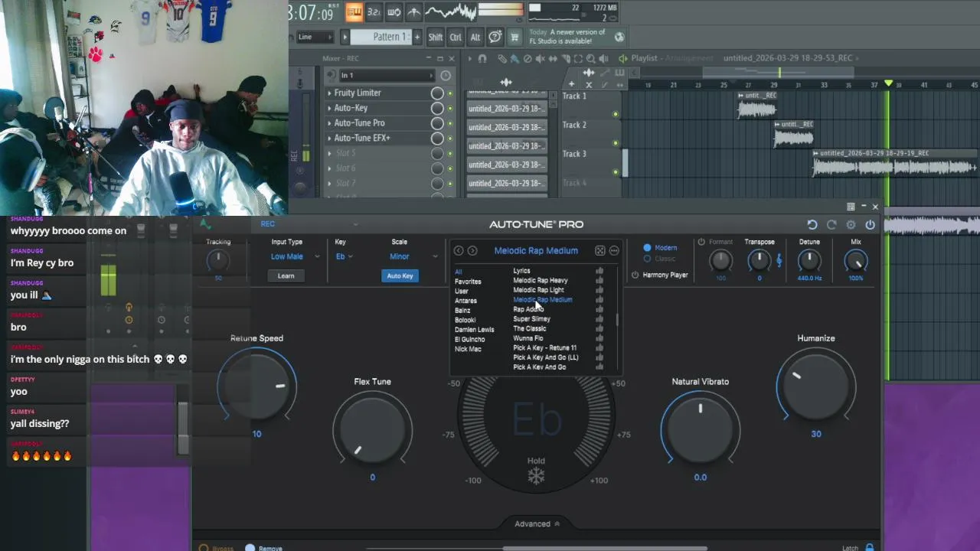This screenshot has width=980, height=551.
Task: Toggle the Formant power switch
Action: click(x=701, y=242)
